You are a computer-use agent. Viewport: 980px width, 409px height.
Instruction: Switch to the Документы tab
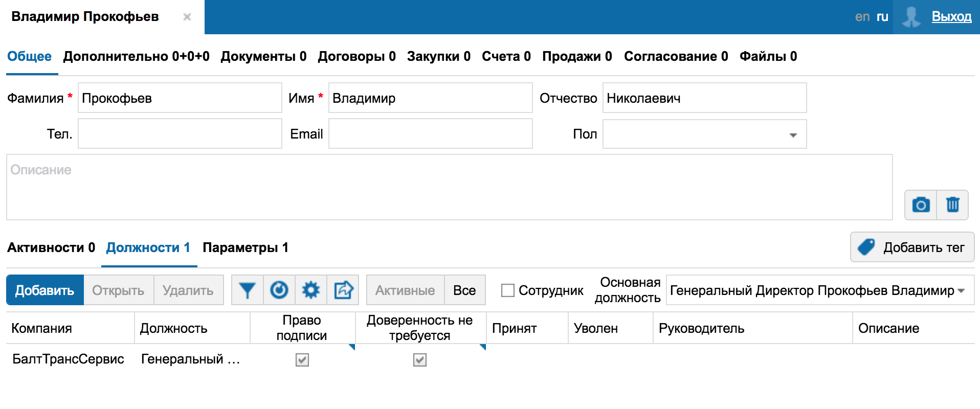tap(263, 56)
